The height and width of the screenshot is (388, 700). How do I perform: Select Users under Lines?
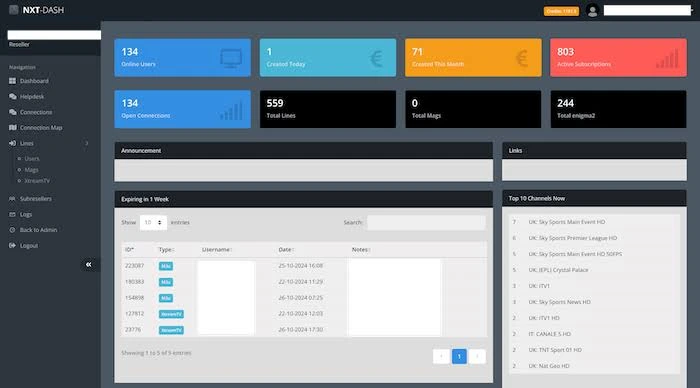point(32,159)
